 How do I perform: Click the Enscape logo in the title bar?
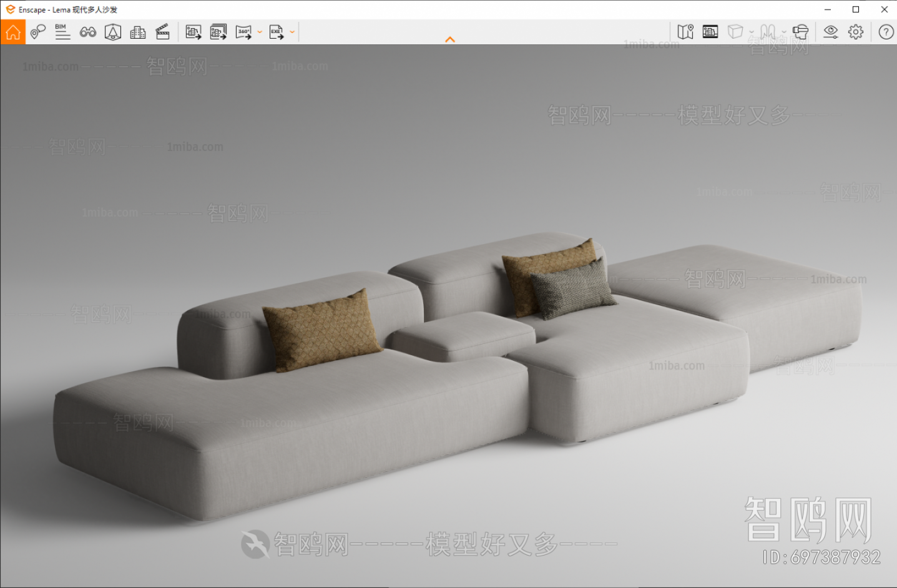click(10, 9)
